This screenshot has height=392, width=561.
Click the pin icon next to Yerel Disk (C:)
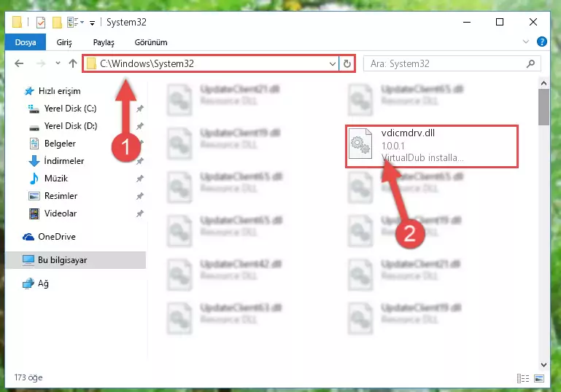(140, 109)
